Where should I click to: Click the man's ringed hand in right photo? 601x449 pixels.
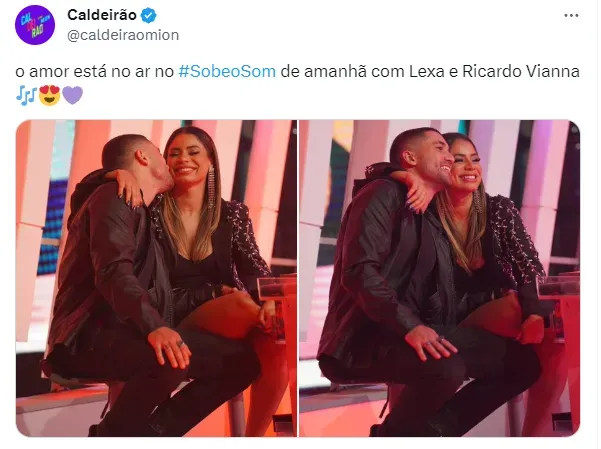[x=431, y=342]
